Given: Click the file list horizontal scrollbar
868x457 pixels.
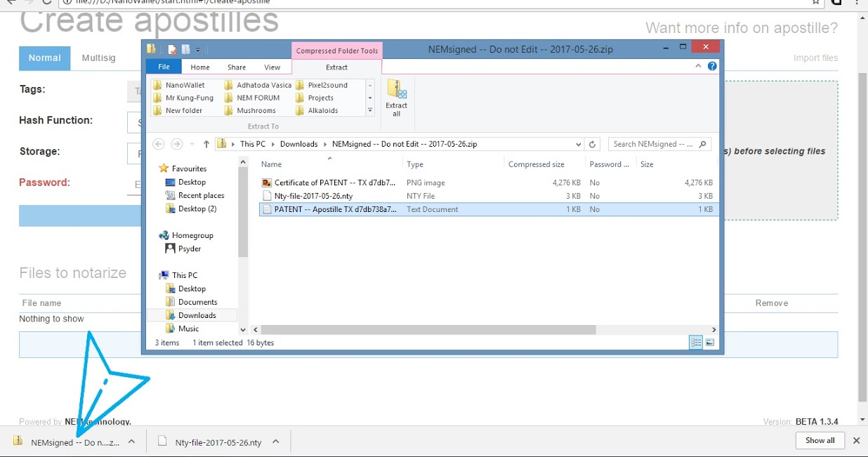Looking at the screenshot, I should (x=428, y=329).
